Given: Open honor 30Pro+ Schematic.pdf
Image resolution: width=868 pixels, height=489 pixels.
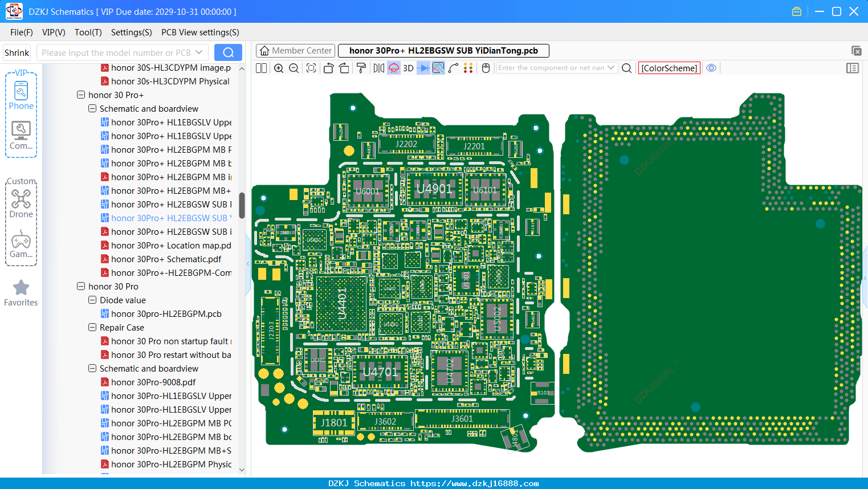Looking at the screenshot, I should (166, 259).
